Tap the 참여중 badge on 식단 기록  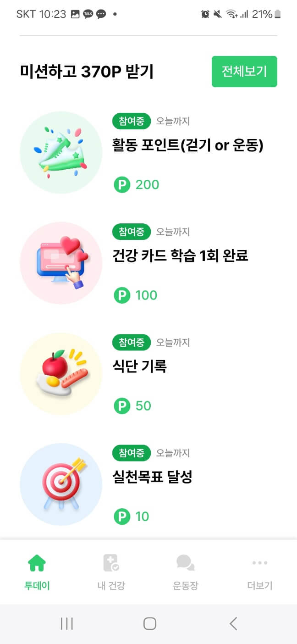(x=131, y=342)
